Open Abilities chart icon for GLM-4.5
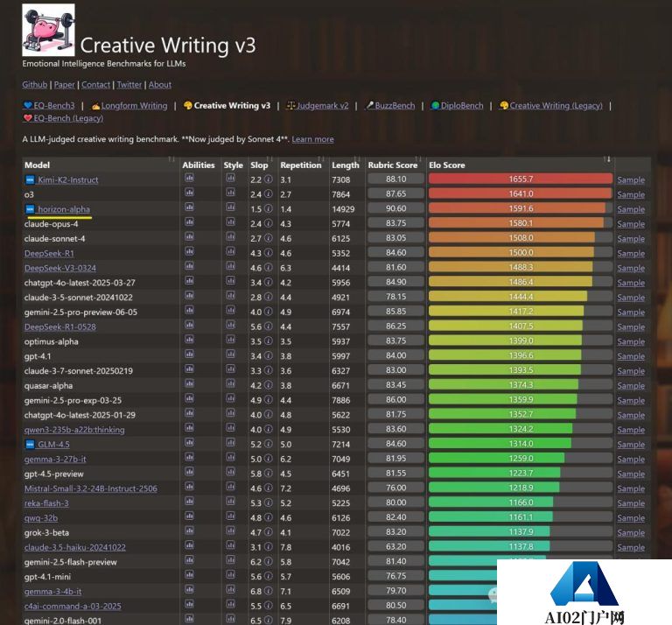The image size is (672, 625). tap(189, 442)
